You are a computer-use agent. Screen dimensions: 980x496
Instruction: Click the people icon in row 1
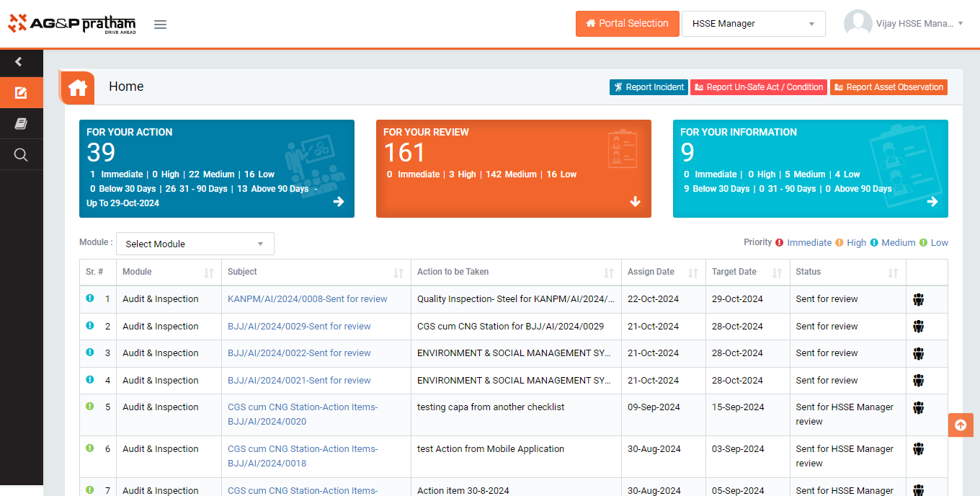[918, 300]
